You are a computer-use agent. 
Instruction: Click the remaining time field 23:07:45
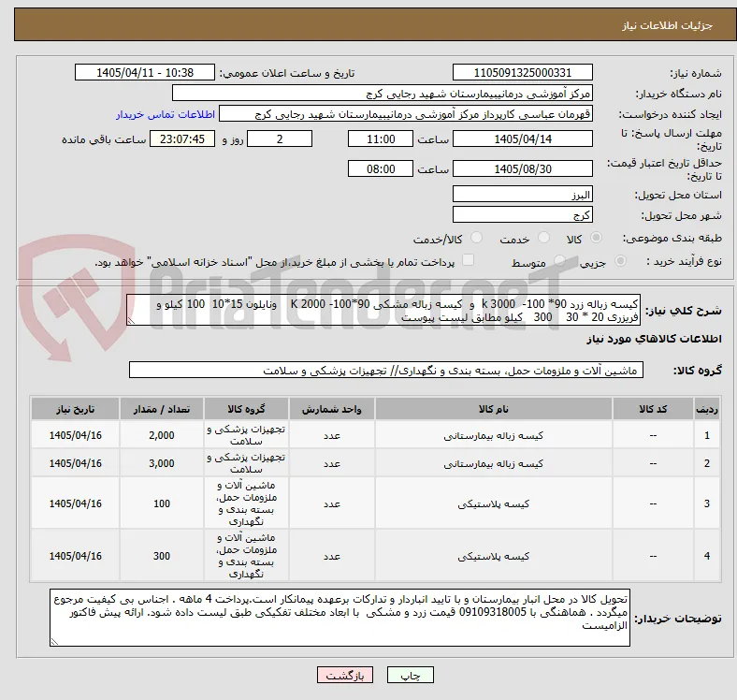tap(182, 139)
